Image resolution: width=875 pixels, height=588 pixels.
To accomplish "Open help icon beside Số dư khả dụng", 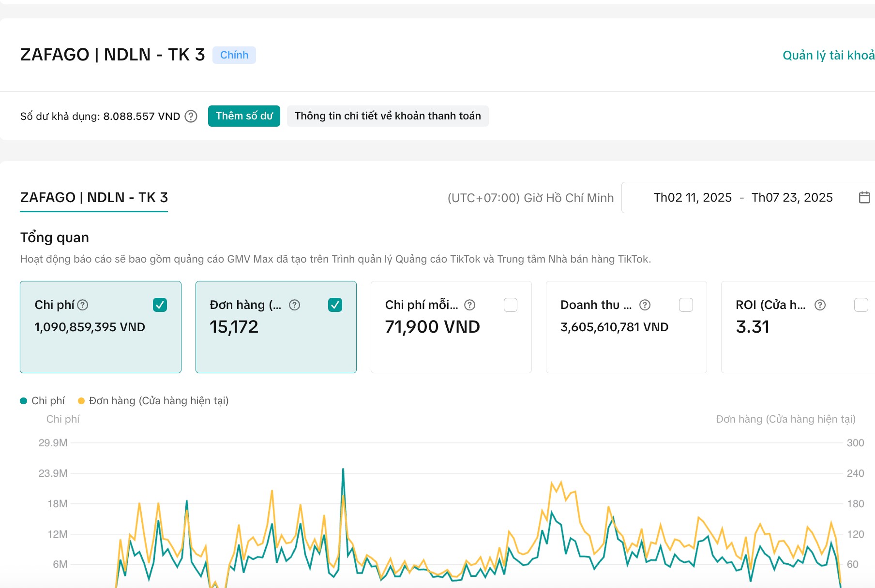I will [x=191, y=116].
